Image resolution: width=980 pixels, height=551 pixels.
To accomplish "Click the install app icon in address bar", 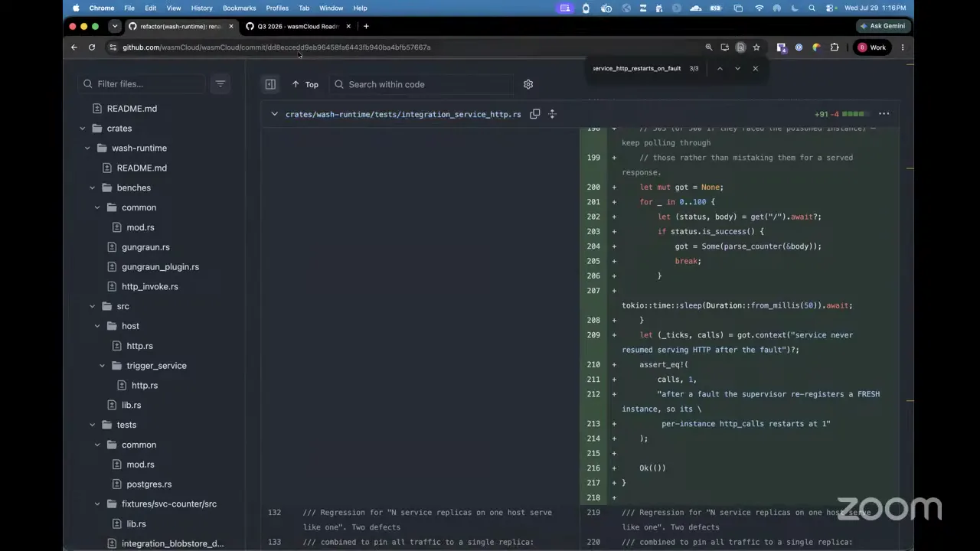I will coord(724,47).
